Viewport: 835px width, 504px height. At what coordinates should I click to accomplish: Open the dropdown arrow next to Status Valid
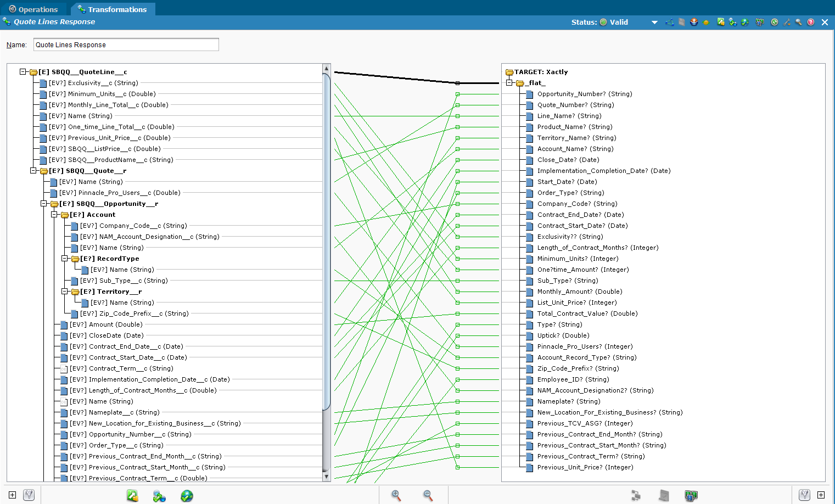(654, 23)
